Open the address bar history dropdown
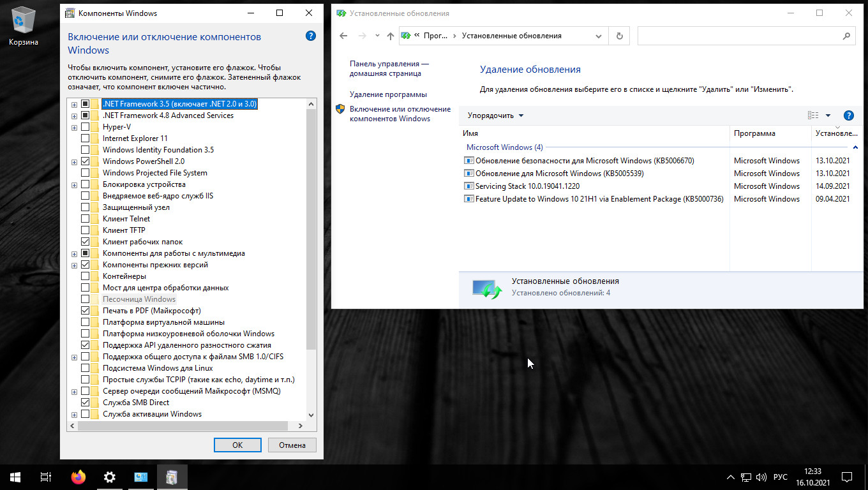Image resolution: width=868 pixels, height=490 pixels. (599, 36)
